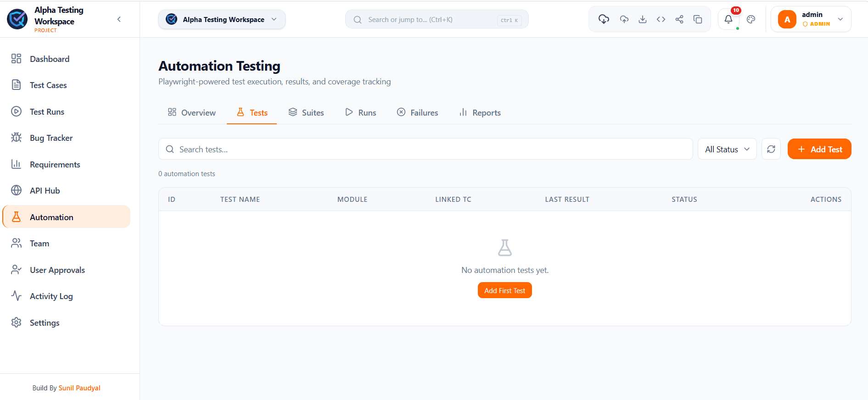Screen dimensions: 868x400
Task: Click the cloud upload icon in toolbar
Action: [624, 19]
